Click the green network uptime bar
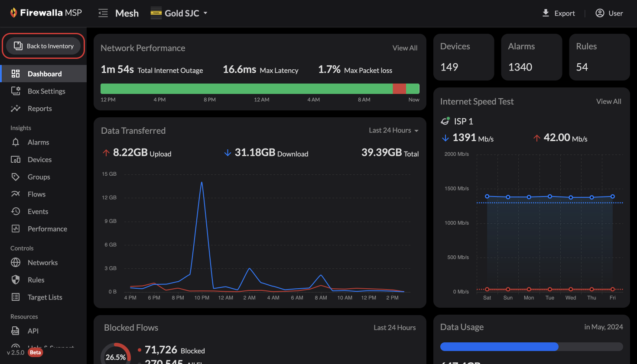Image resolution: width=637 pixels, height=364 pixels. [247, 89]
